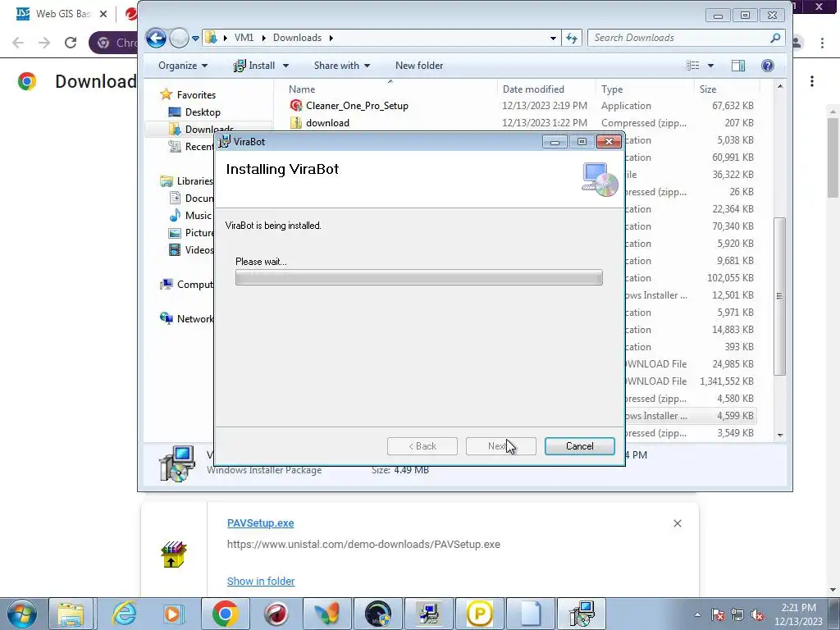This screenshot has width=840, height=630.
Task: Launch Internet Explorer from the taskbar
Action: [x=124, y=614]
